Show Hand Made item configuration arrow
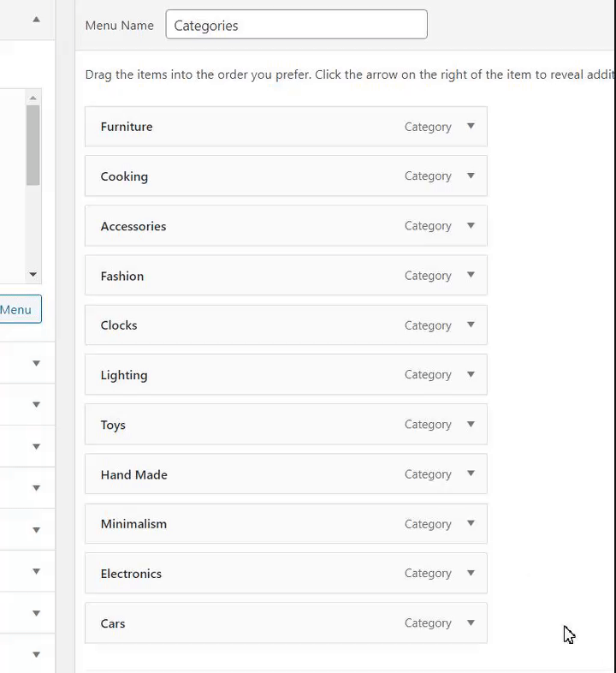The height and width of the screenshot is (673, 616). tap(471, 474)
